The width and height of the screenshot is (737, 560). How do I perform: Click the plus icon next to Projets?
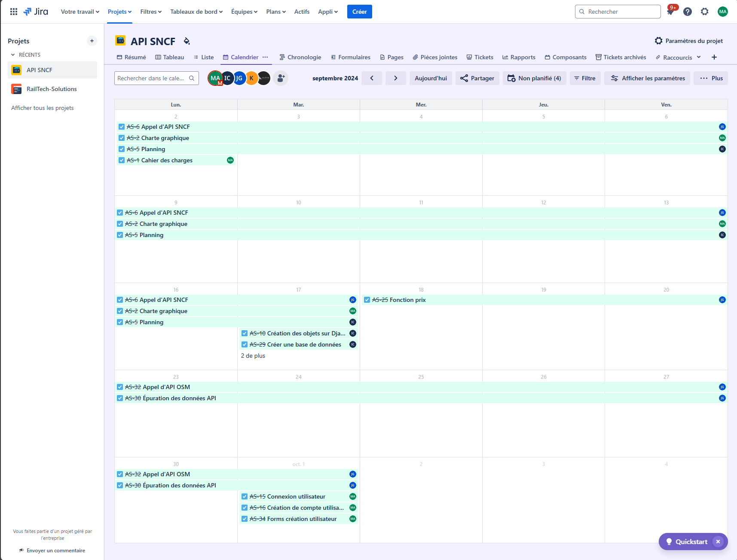(92, 41)
